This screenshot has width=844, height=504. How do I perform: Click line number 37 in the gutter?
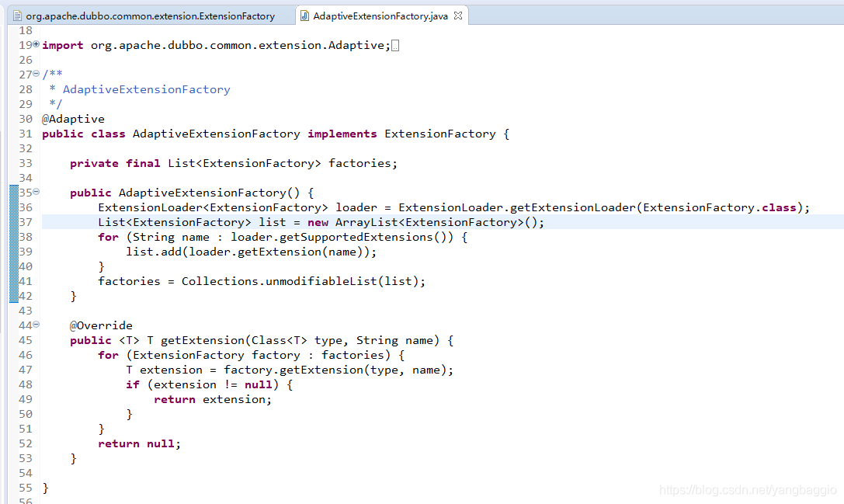[x=26, y=222]
